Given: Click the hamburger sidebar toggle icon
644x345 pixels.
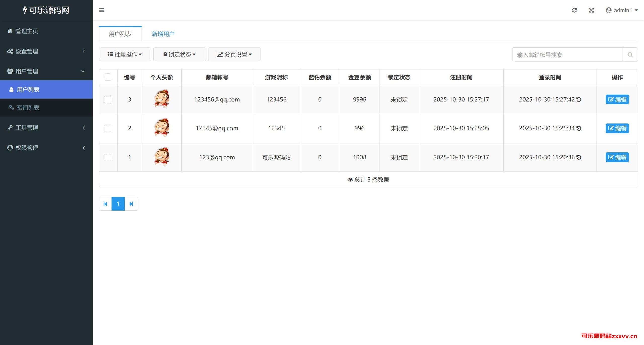Looking at the screenshot, I should (x=102, y=10).
